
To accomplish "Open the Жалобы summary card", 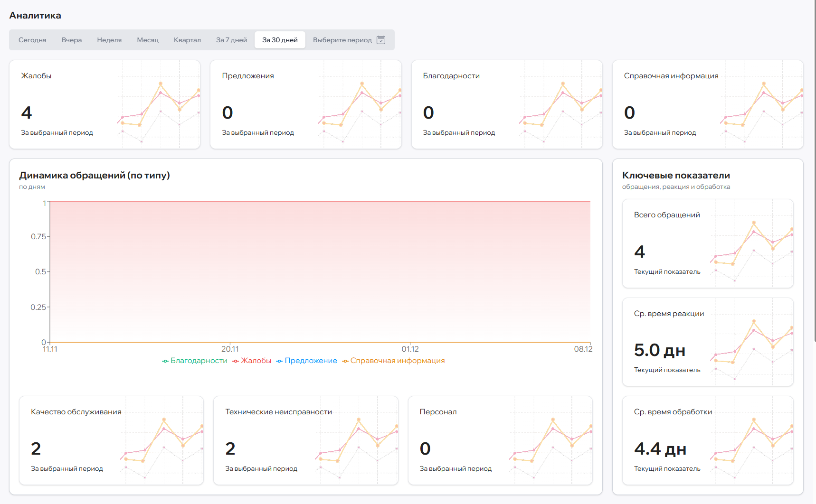I will pos(104,104).
